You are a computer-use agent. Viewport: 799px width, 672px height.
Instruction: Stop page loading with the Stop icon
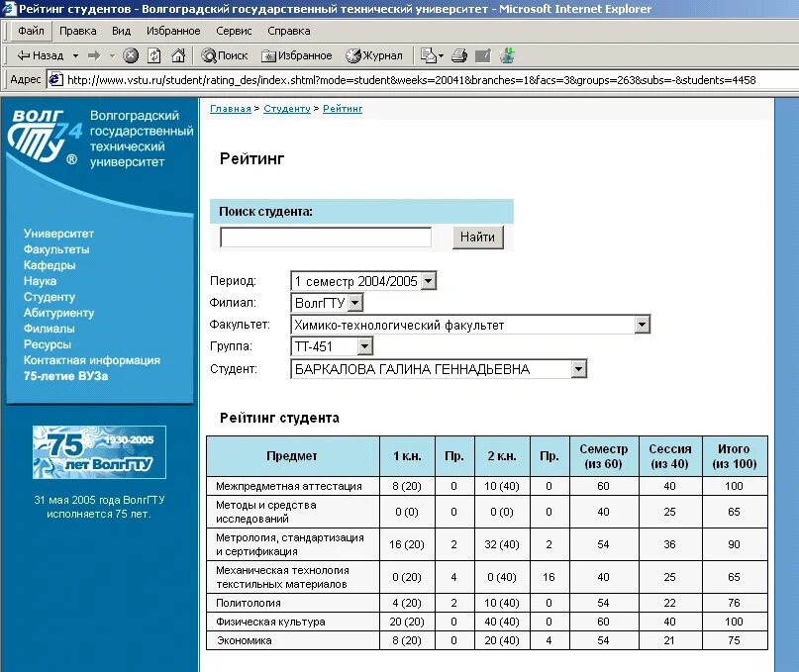131,55
